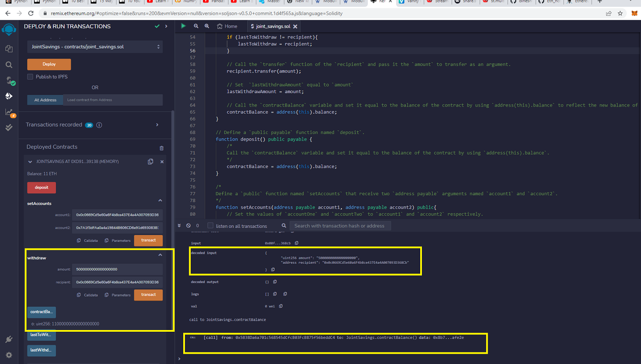
Task: Call the lastToWit... getter button
Action: 42,335
